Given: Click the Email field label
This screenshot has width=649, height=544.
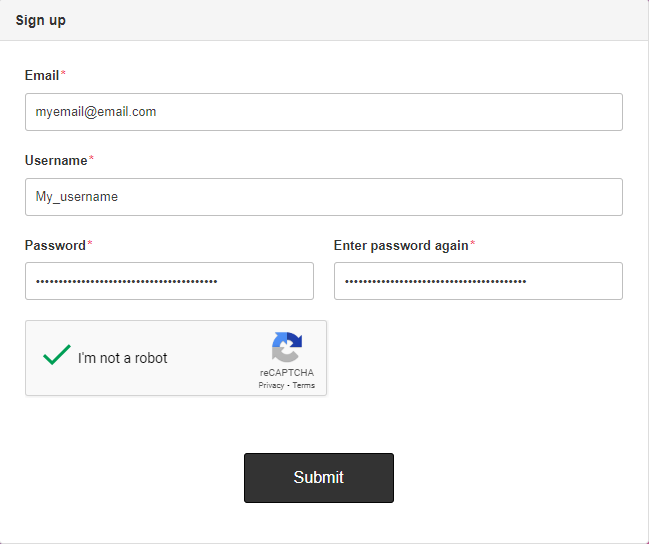Looking at the screenshot, I should point(42,75).
